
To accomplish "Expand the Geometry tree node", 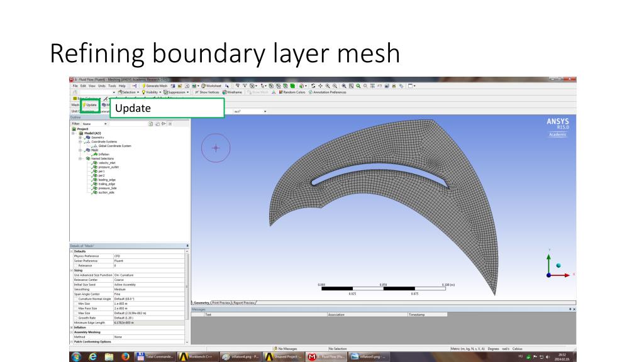I will pyautogui.click(x=80, y=138).
